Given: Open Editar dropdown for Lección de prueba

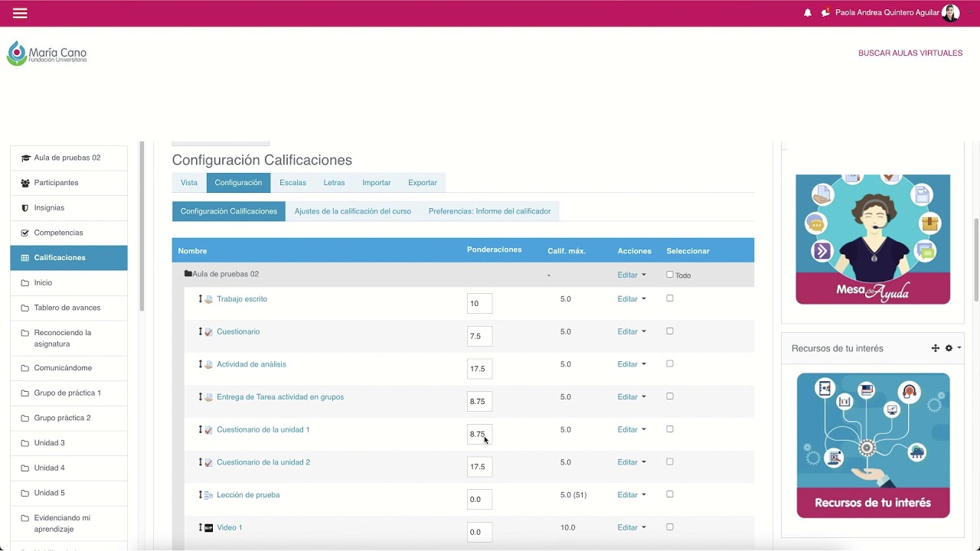Looking at the screenshot, I should tap(632, 495).
